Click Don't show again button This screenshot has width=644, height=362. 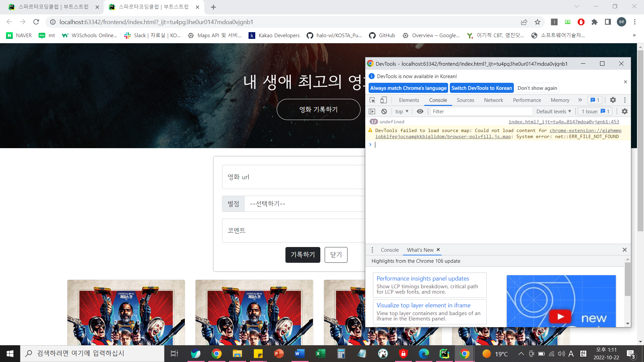pyautogui.click(x=537, y=88)
